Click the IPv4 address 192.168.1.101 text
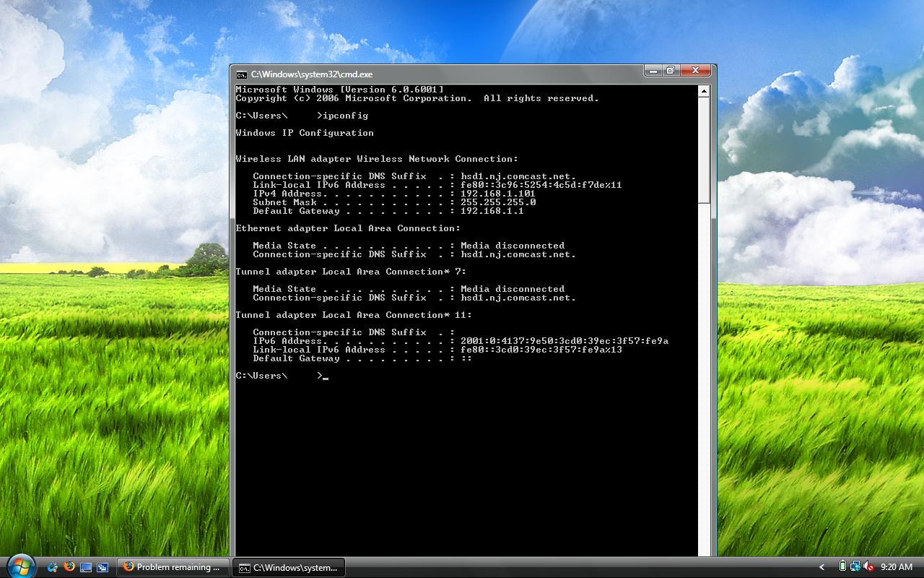This screenshot has height=578, width=924. [x=498, y=194]
